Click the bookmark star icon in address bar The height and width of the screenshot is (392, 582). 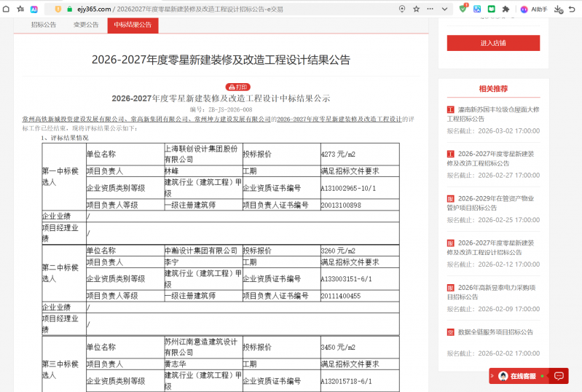(416, 9)
